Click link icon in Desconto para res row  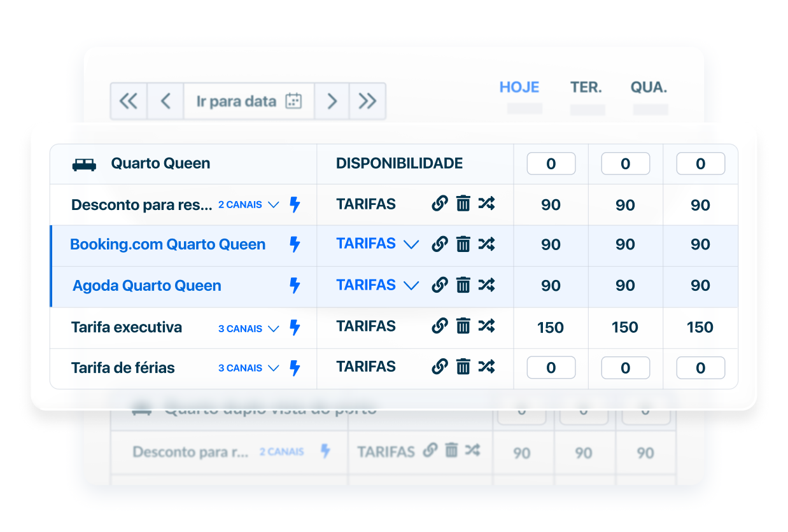(439, 204)
